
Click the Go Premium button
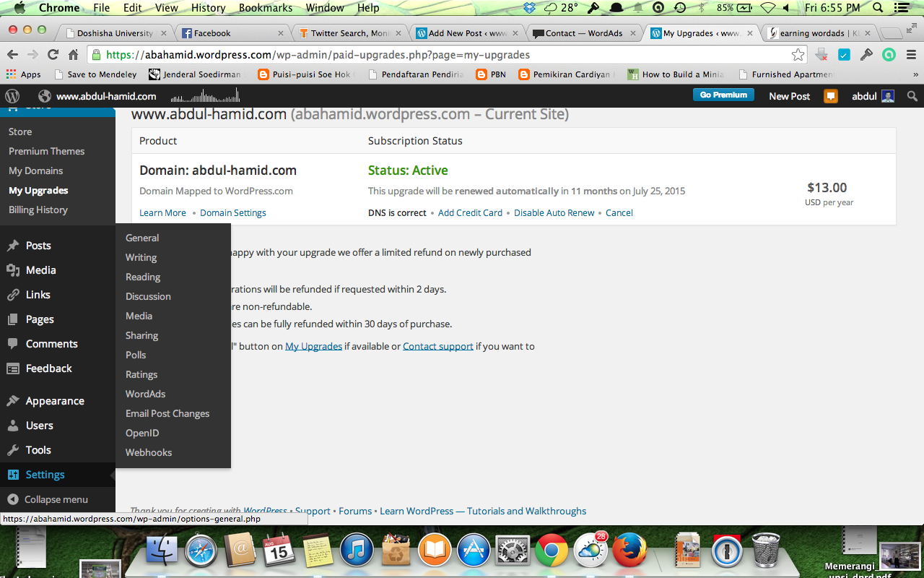click(x=723, y=95)
